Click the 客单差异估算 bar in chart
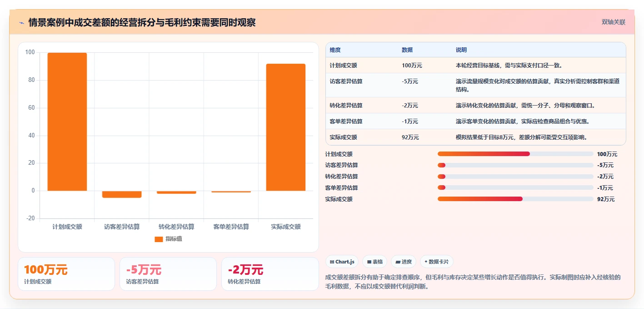The height and width of the screenshot is (309, 644). click(231, 192)
